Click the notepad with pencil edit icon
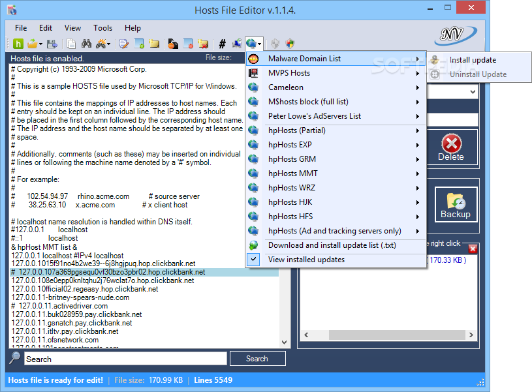Image resolution: width=532 pixels, height=392 pixels. coord(124,44)
